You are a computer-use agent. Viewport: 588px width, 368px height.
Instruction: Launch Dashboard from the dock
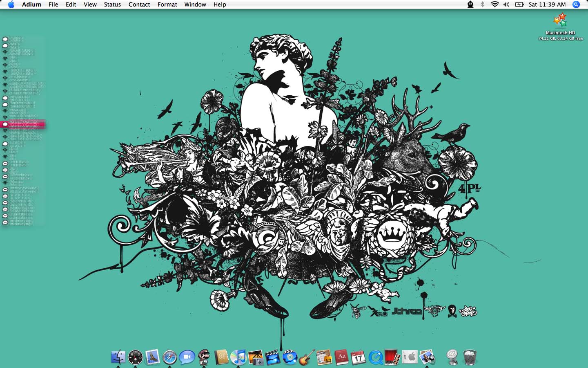[x=136, y=357]
